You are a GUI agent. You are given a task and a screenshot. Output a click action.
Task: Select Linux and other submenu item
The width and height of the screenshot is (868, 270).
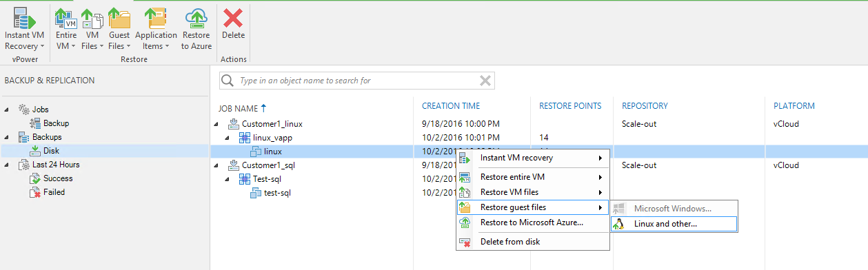[674, 224]
